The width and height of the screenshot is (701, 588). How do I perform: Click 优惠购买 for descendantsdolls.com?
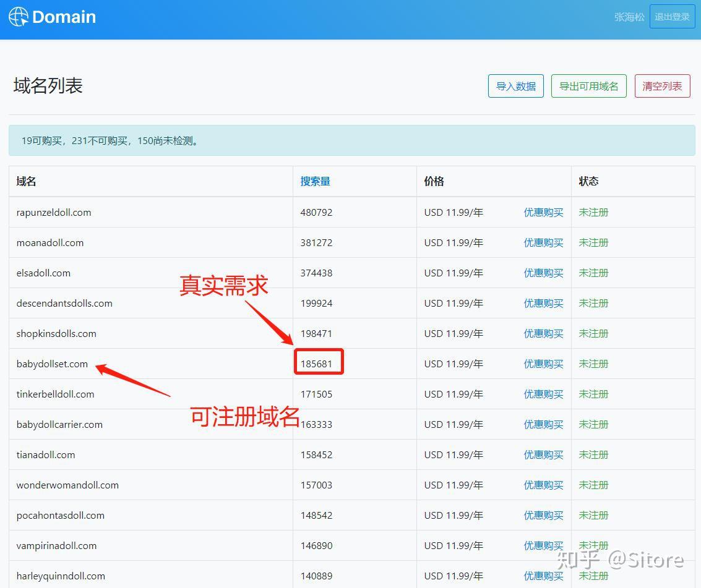(x=544, y=304)
